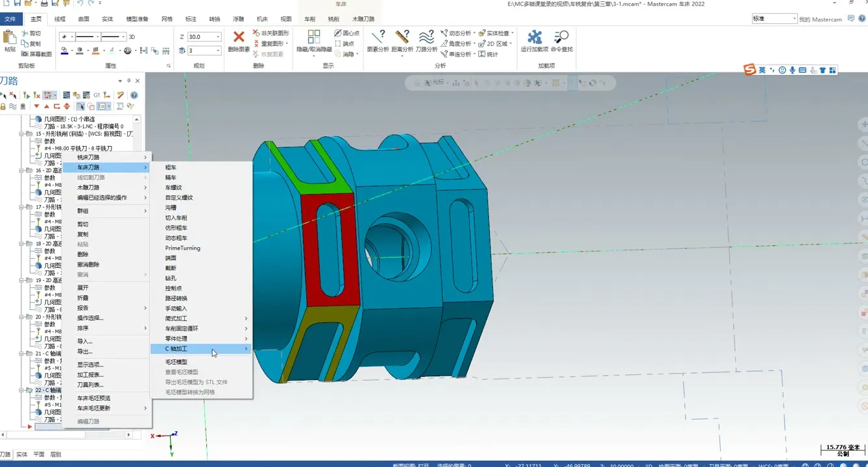Click 屏幕截图 screenshot icon in clipboard group
Viewport: 868px width, 467px height.
[25, 54]
